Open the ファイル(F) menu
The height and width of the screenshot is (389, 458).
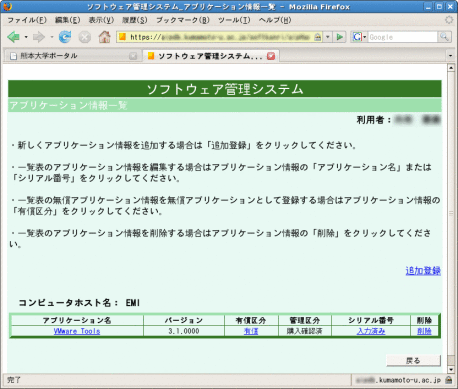coord(27,20)
